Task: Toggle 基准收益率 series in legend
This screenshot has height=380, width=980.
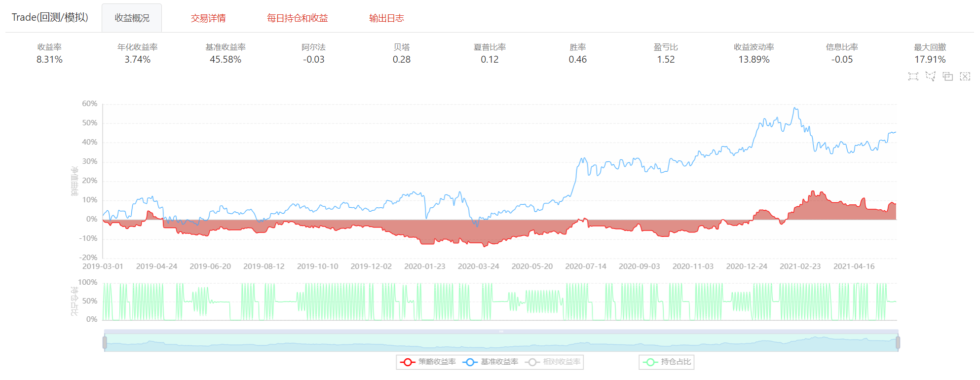Action: coord(490,362)
